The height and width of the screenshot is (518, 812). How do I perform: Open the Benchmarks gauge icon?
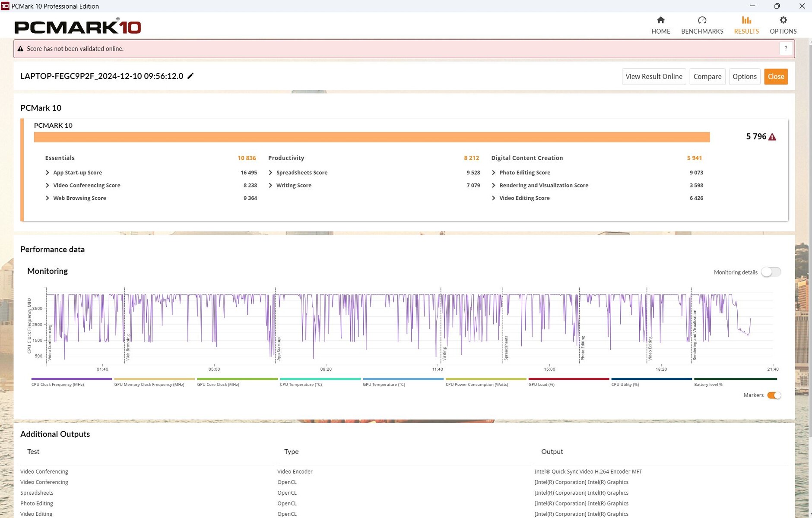[x=702, y=20]
